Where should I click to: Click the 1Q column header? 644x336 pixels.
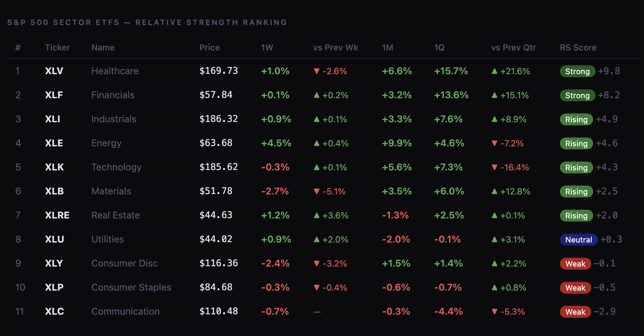439,48
